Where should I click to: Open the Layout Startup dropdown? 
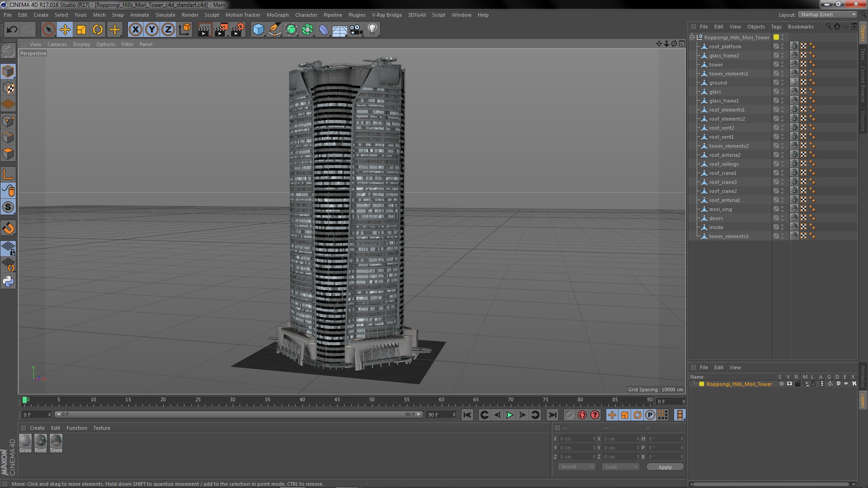827,14
